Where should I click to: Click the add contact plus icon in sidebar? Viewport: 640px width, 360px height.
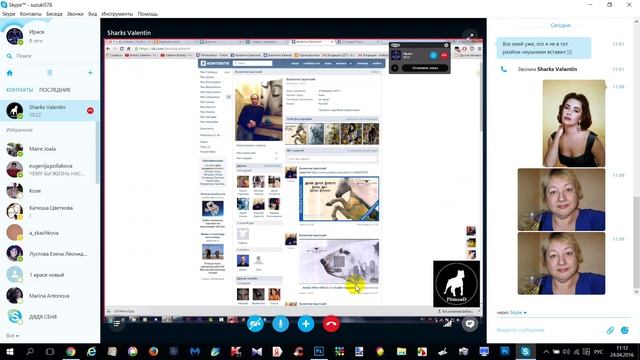(90, 73)
